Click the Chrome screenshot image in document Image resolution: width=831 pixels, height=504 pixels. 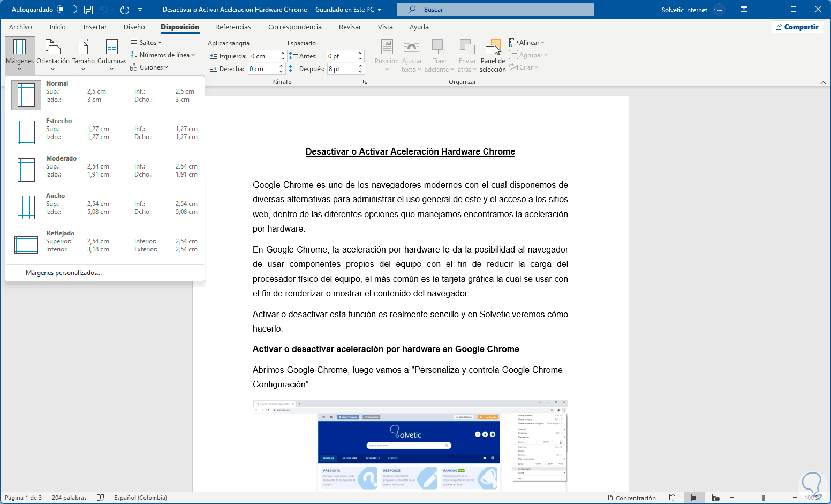[410, 445]
